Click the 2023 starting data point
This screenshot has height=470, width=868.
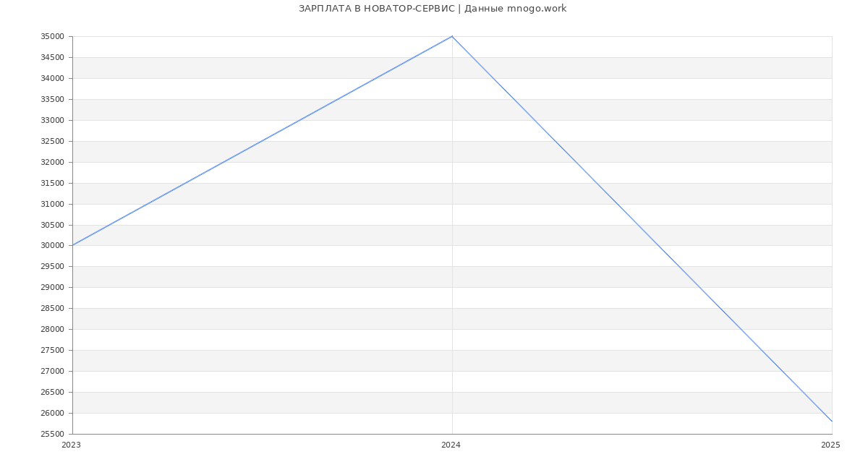(72, 245)
